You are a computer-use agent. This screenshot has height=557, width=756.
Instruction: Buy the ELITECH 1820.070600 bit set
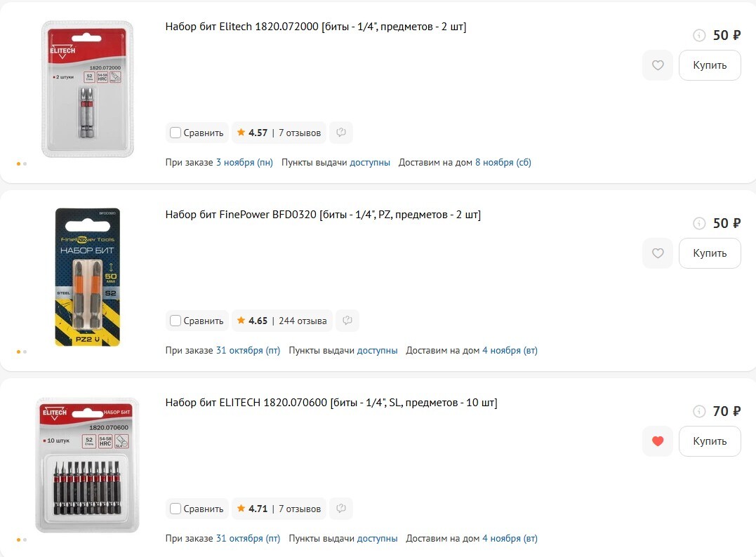tap(709, 441)
